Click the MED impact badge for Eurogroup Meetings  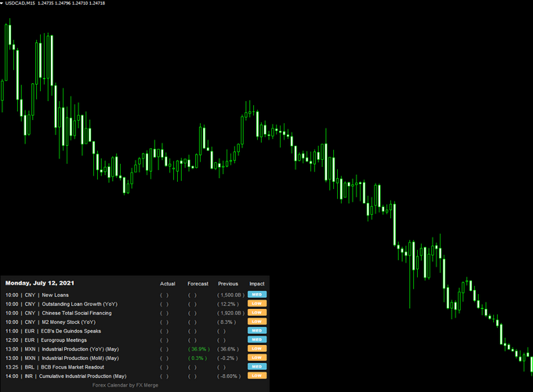pyautogui.click(x=257, y=339)
